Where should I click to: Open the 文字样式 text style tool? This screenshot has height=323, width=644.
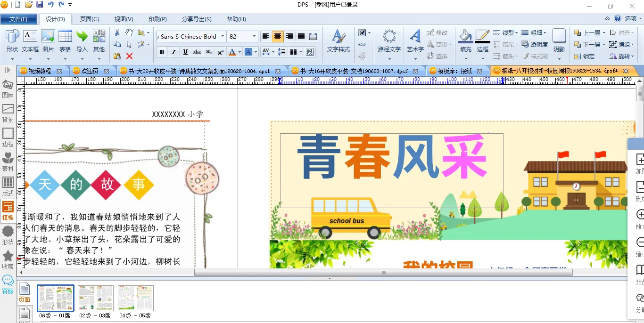338,40
